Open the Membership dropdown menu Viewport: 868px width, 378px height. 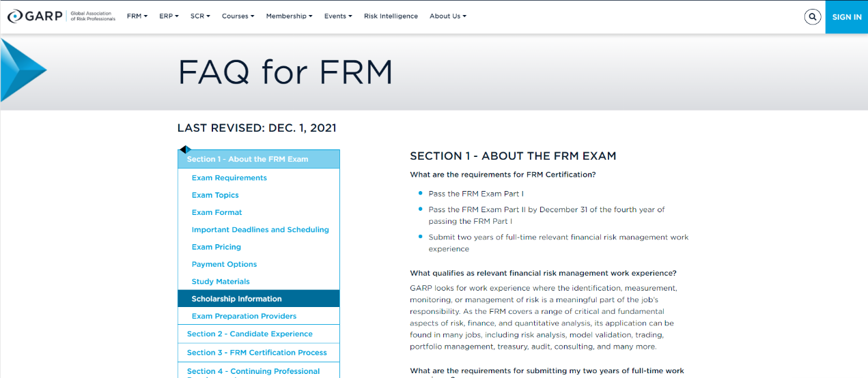pos(289,16)
